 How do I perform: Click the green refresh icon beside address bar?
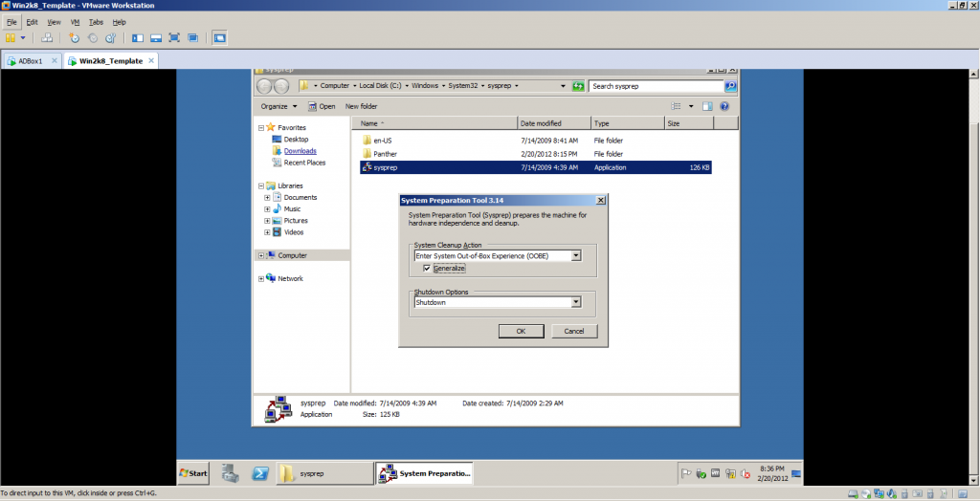coord(578,86)
